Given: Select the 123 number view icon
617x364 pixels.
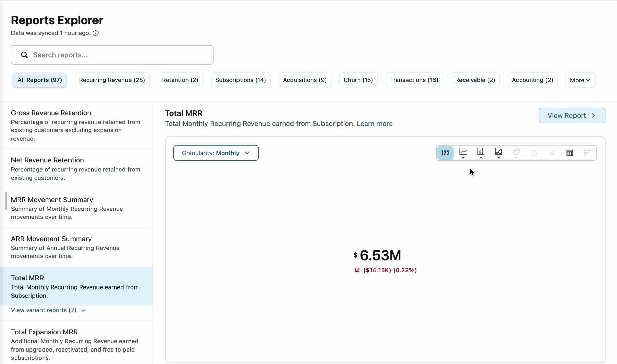Looking at the screenshot, I should [x=445, y=153].
